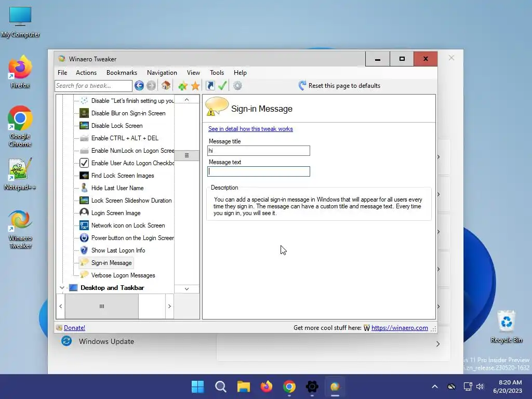The image size is (532, 399).
Task: Open the Windows Start menu
Action: coord(198,387)
